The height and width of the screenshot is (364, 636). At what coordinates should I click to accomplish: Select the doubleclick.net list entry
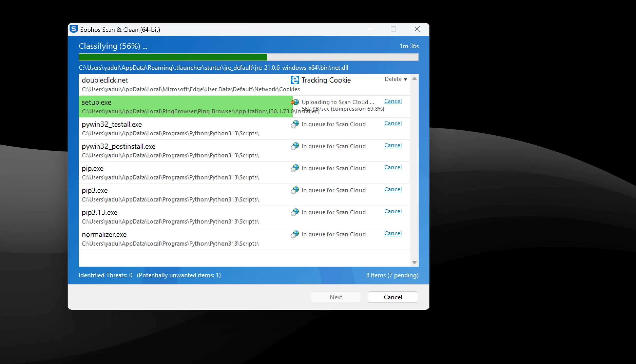(x=180, y=84)
